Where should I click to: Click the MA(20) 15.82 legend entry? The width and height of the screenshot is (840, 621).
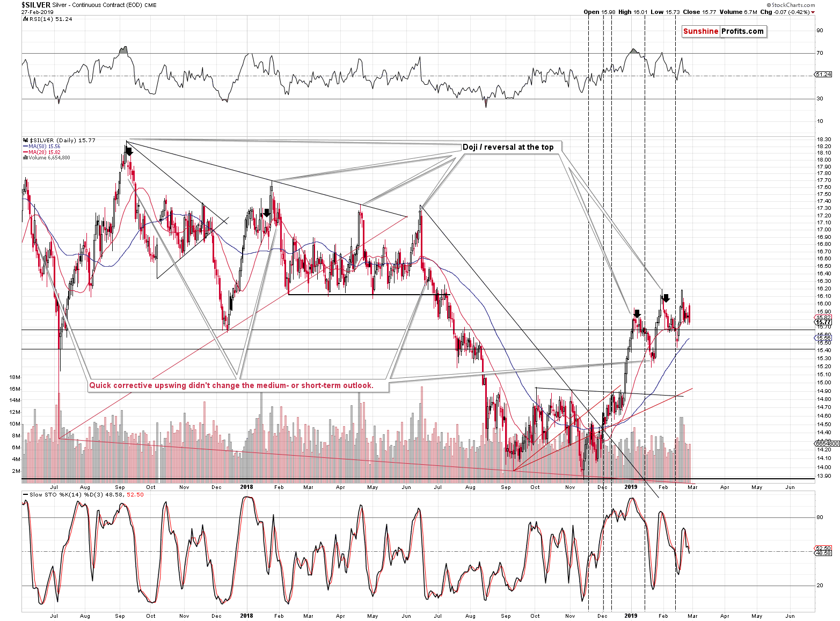coord(42,152)
